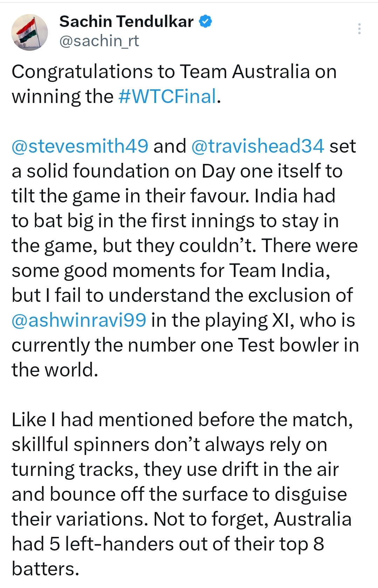The image size is (378, 588).
Task: Visit the @stevesmith49 mention
Action: click(80, 146)
